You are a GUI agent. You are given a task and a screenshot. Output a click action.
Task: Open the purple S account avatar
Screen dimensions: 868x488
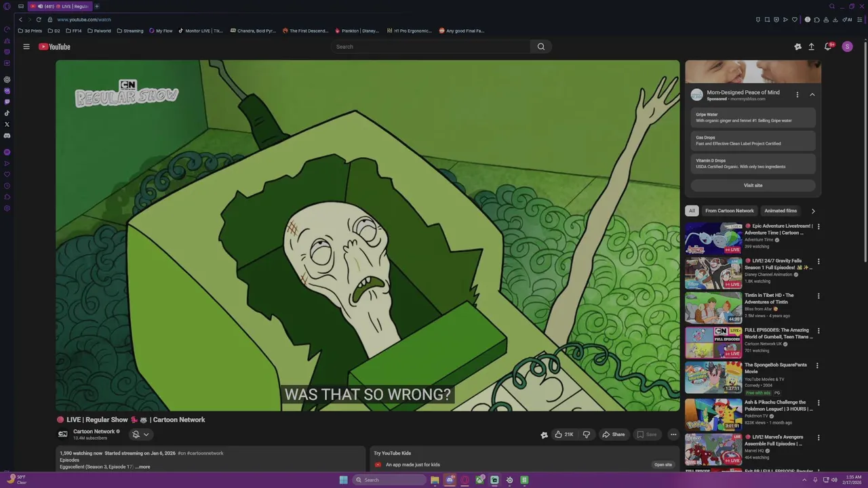pos(847,47)
